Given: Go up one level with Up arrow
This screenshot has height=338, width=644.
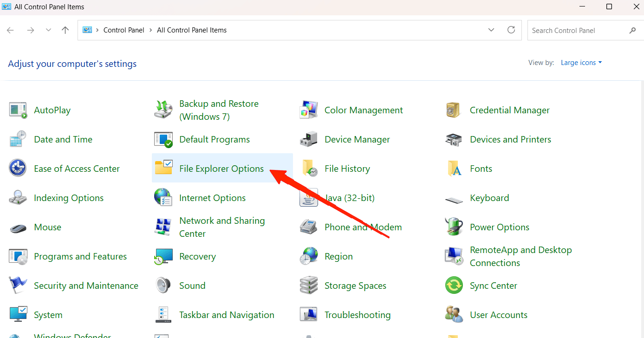Looking at the screenshot, I should click(x=65, y=30).
